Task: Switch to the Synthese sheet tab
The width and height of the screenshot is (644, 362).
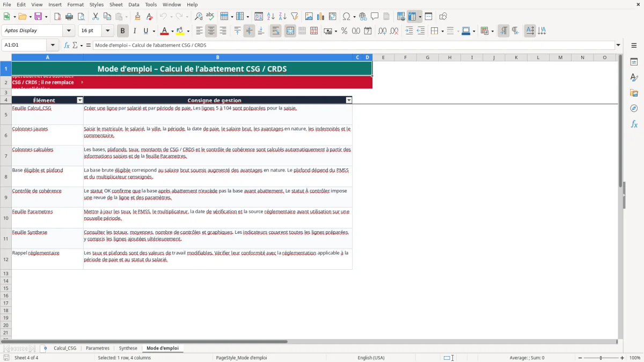Action: tap(128, 348)
